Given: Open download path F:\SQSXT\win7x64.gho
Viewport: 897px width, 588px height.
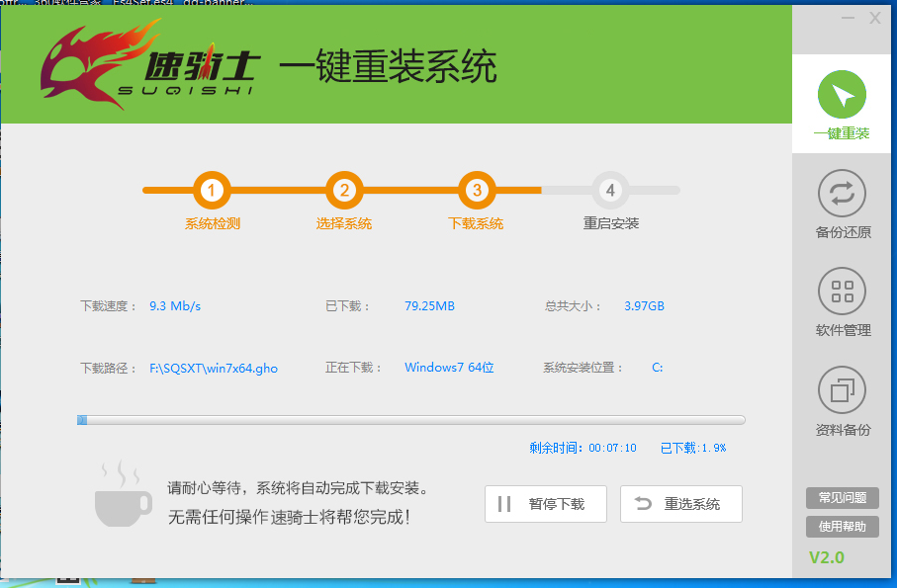Looking at the screenshot, I should pyautogui.click(x=212, y=367).
